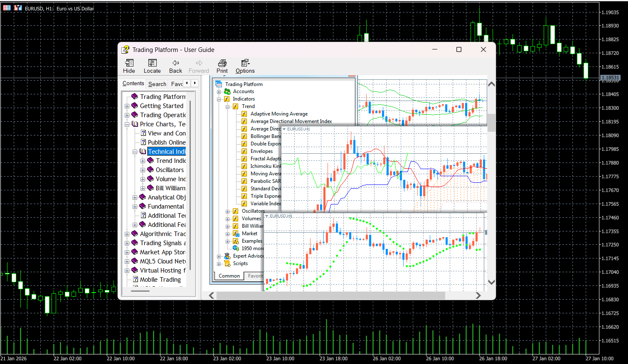Click the book icon beside Bill William
Image resolution: width=628 pixels, height=364 pixels.
pos(150,188)
